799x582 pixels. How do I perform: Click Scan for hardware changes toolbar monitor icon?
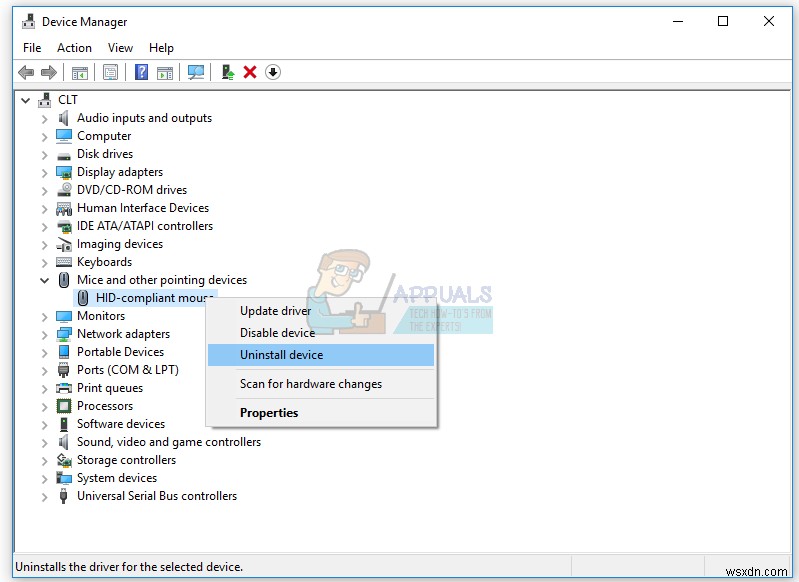196,72
